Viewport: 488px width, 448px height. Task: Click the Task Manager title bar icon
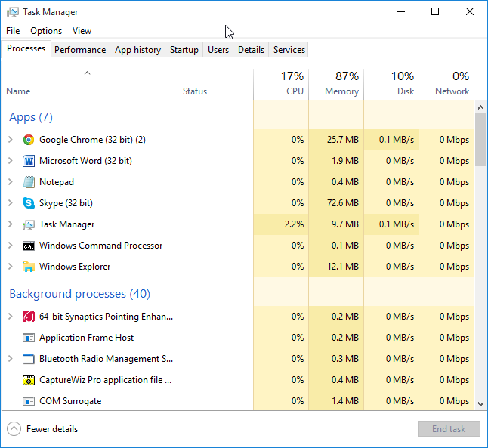tap(12, 12)
